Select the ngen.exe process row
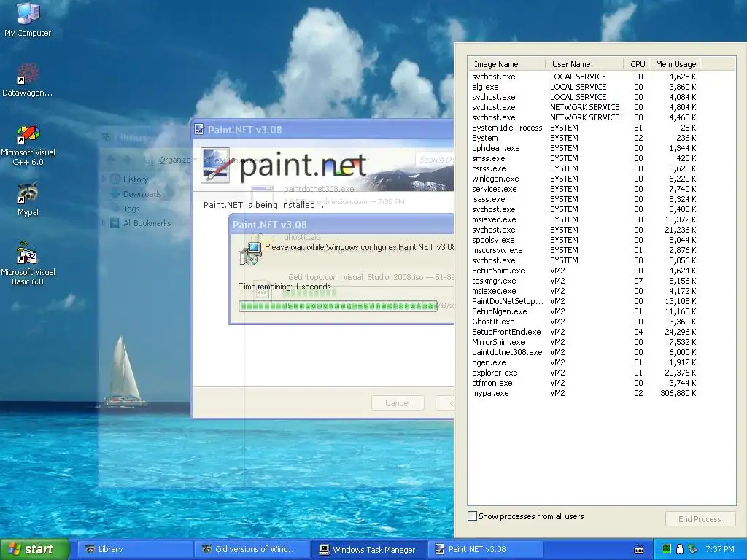Image resolution: width=747 pixels, height=560 pixels. 584,362
